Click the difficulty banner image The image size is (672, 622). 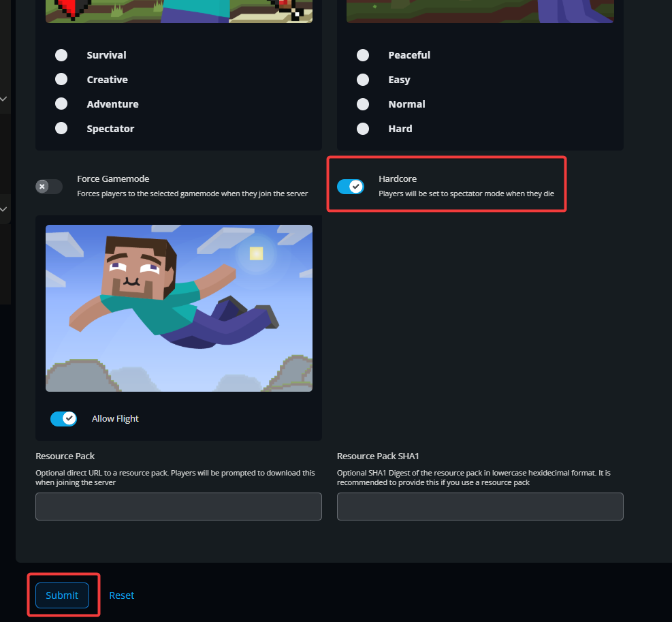480,10
